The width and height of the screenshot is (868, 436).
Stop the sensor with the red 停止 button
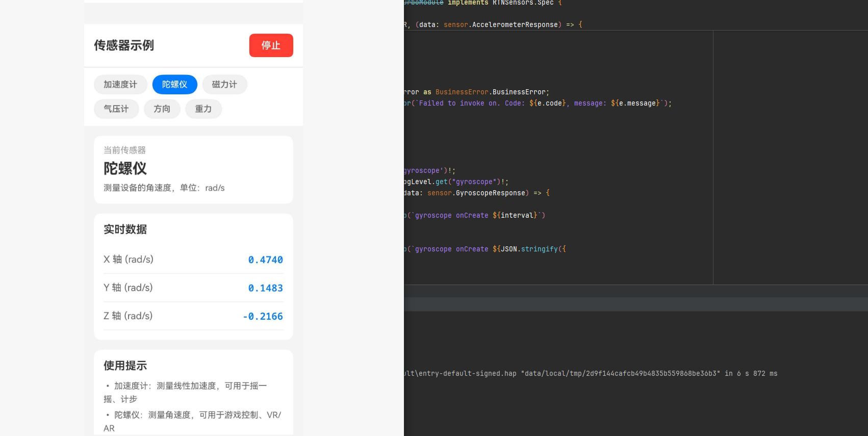coord(271,45)
